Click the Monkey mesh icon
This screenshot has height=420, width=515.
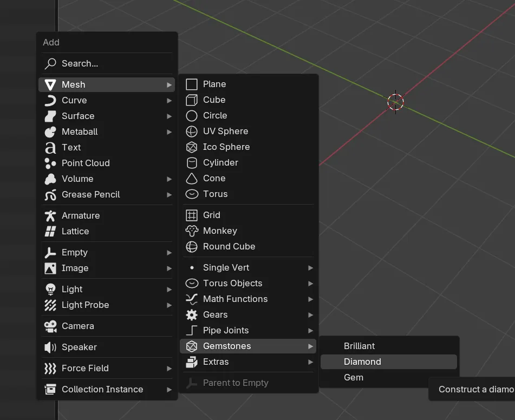[192, 231]
